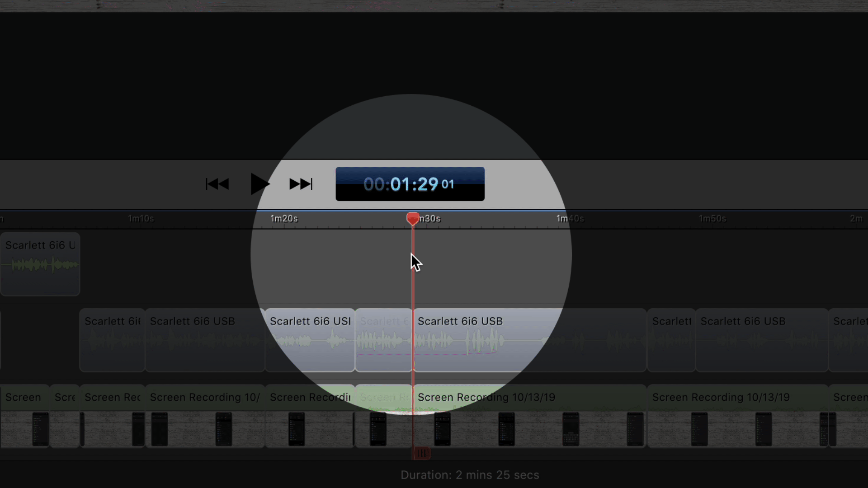
Task: Click the Scarlett 6i6 USB clip near 1m50s
Action: tap(761, 340)
